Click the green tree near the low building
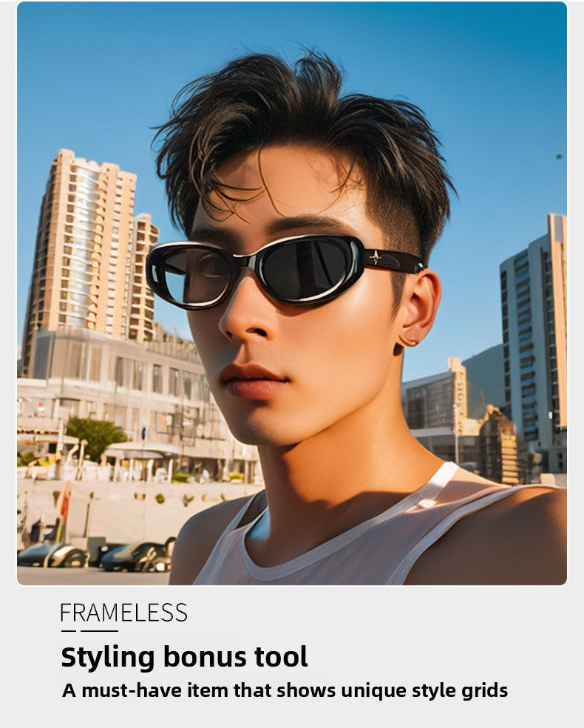 95,435
